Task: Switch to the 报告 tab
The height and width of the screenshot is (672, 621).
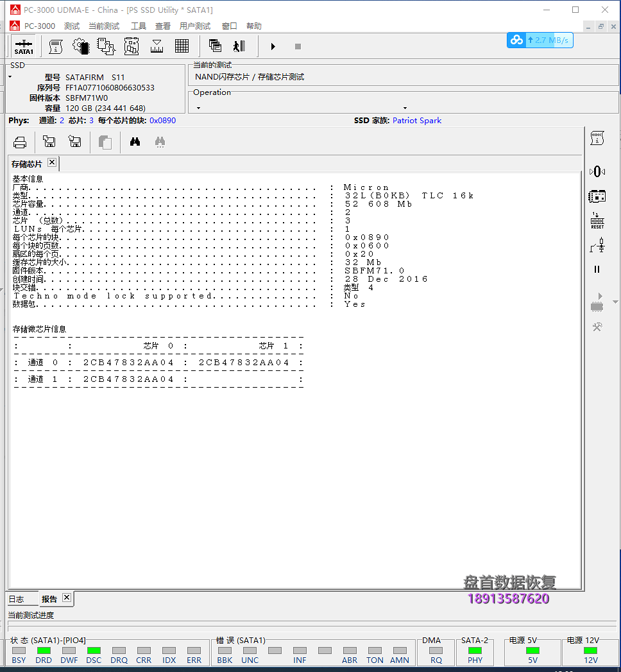Action: coord(49,599)
